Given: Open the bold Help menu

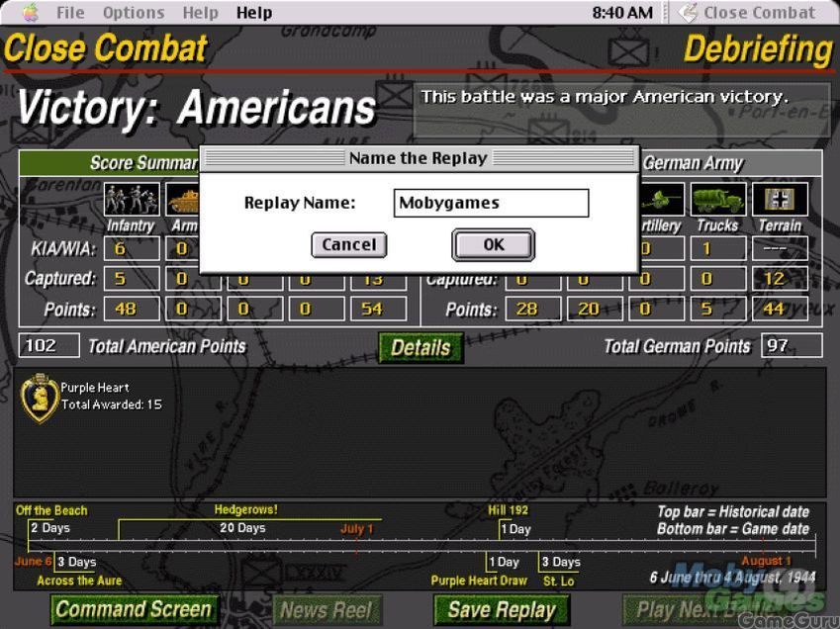Looking at the screenshot, I should (x=254, y=12).
